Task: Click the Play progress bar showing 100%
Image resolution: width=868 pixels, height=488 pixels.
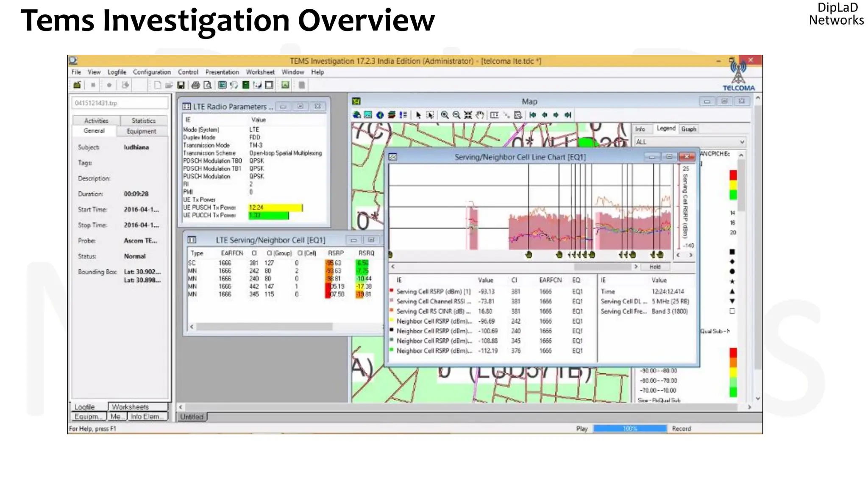Action: pos(630,429)
